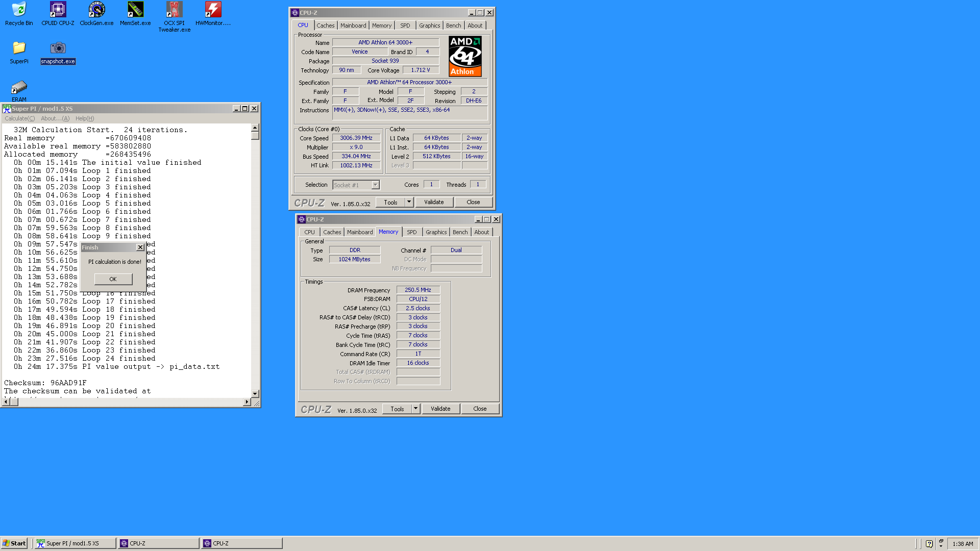This screenshot has width=980, height=551.
Task: Click the DRAM Frequency 250.5 MHz value
Action: pos(418,290)
